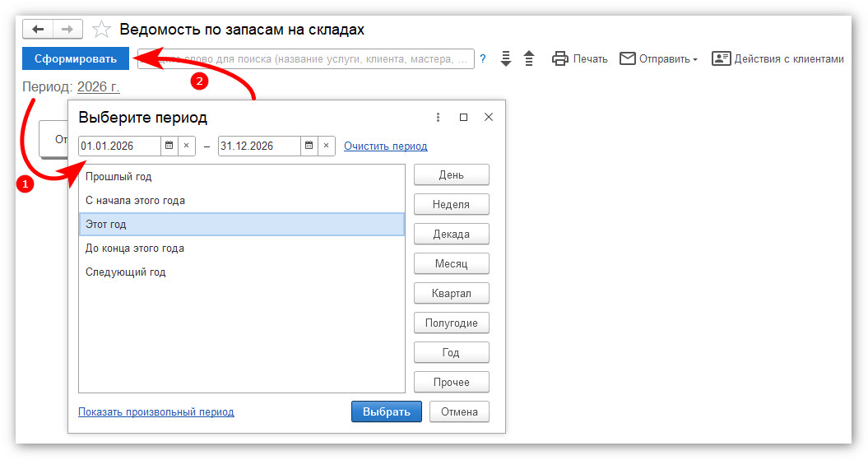This screenshot has height=460, width=868.
Task: Confirm with the Выбрать button
Action: pyautogui.click(x=387, y=411)
